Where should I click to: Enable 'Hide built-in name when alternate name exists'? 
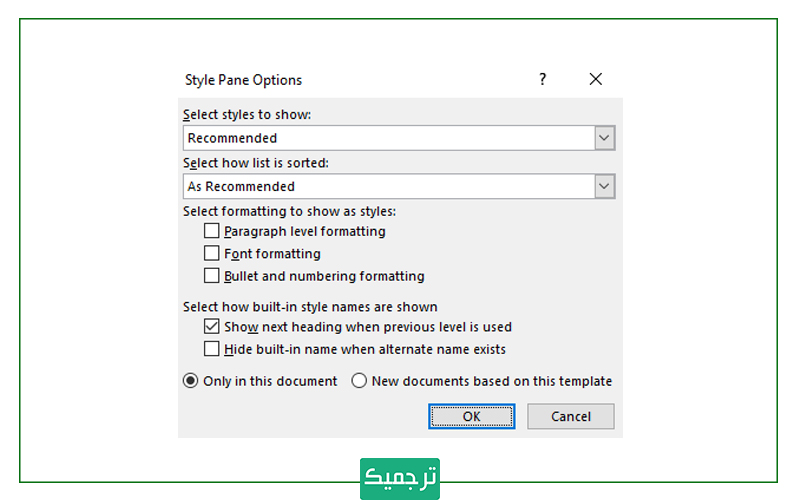click(x=212, y=349)
